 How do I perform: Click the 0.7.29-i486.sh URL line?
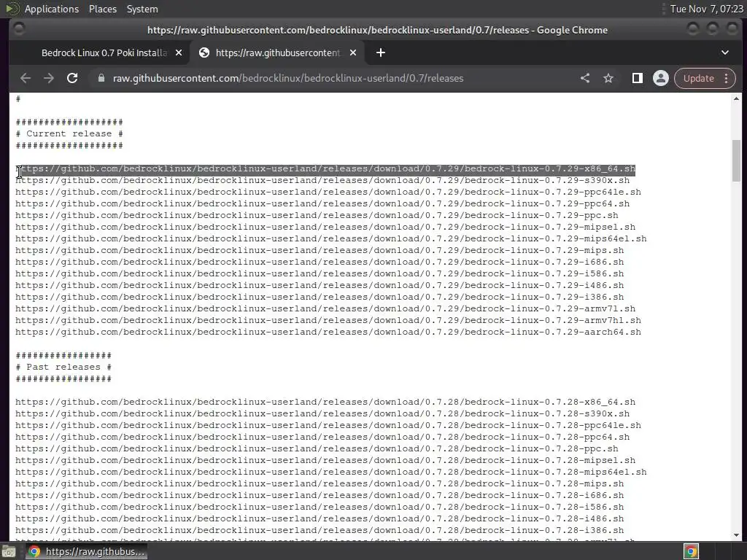coord(320,285)
